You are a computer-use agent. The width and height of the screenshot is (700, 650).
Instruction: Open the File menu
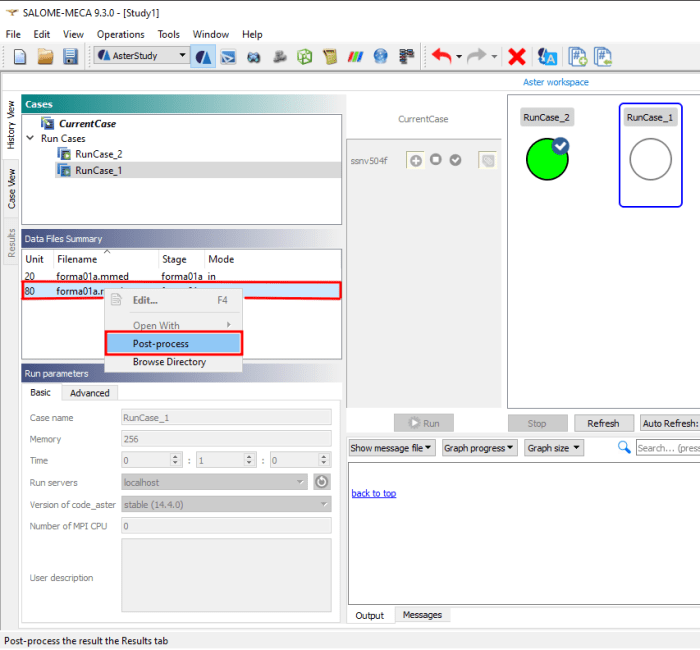[13, 34]
